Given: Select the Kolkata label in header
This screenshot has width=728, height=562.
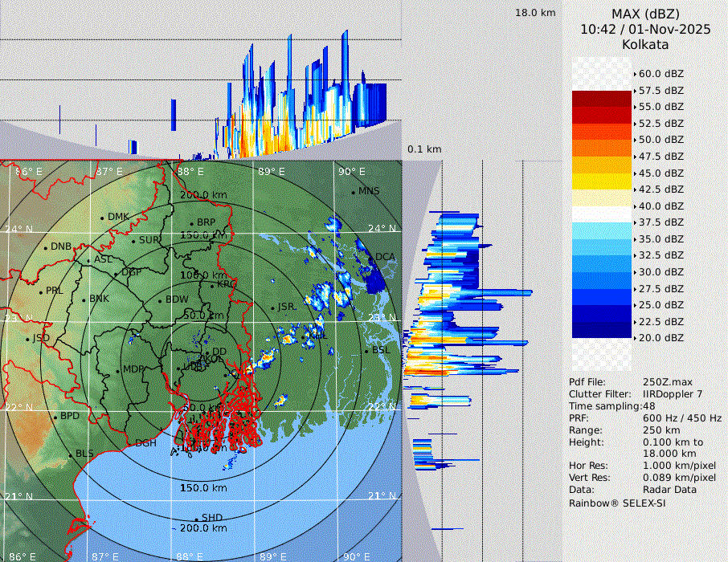Looking at the screenshot, I should 645,44.
